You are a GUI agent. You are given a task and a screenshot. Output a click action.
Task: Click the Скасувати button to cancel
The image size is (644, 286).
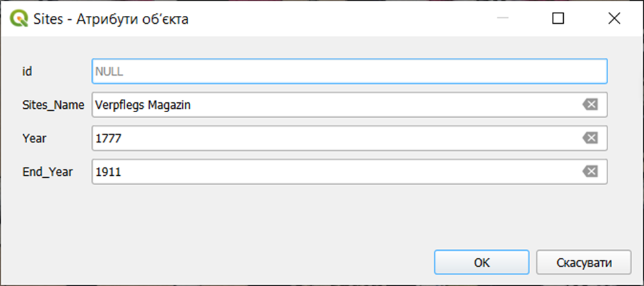583,262
